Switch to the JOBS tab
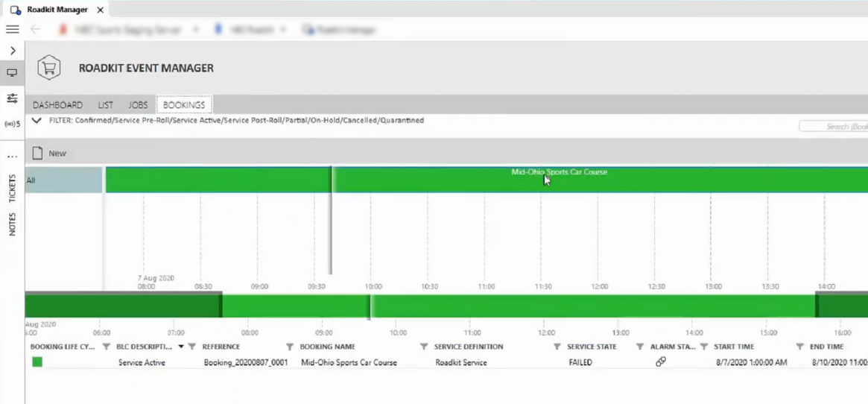The image size is (868, 404). point(138,105)
